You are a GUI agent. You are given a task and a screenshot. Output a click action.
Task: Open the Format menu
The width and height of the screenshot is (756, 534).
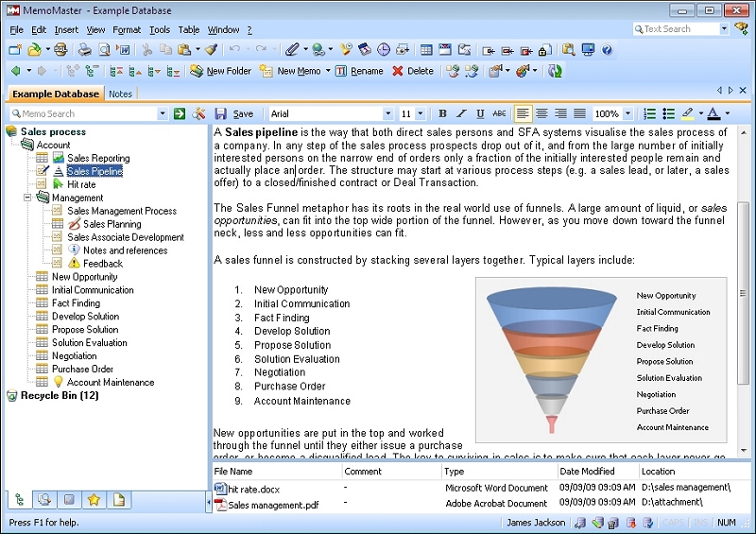coord(127,30)
